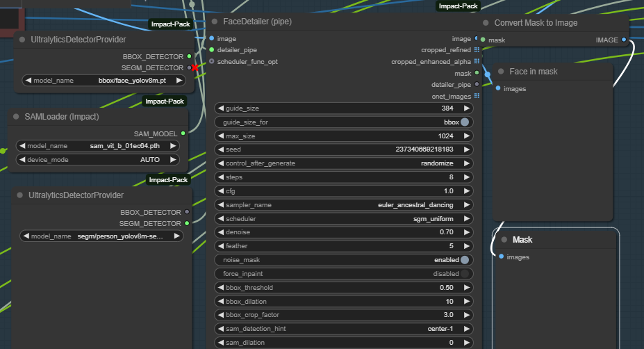Screen dimensions: 644x349
Task: Click the bbox_crop_factor 3.0 value field
Action: [x=344, y=315]
